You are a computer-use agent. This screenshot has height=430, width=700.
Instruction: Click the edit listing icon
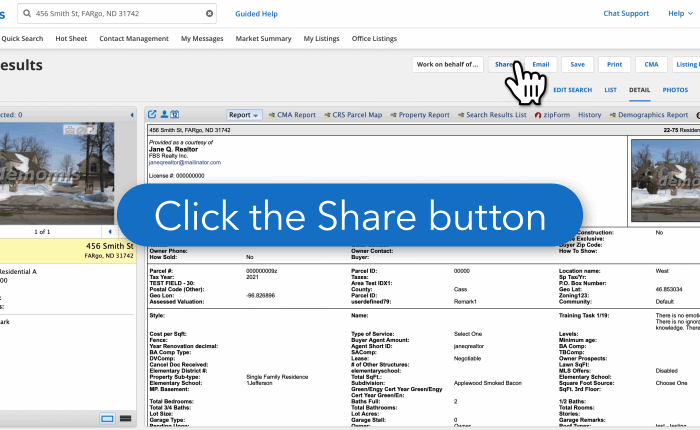click(x=153, y=115)
